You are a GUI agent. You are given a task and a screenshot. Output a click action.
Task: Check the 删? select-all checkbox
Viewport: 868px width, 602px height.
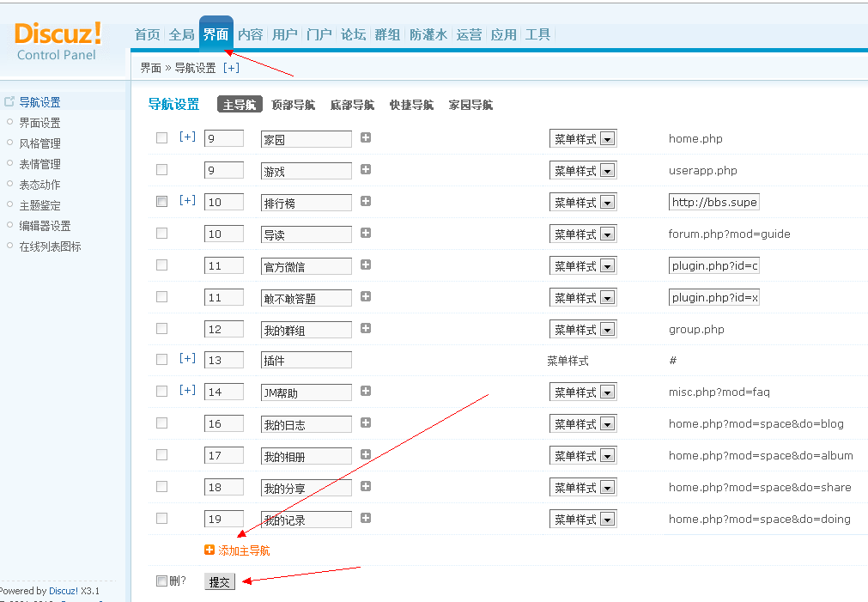(161, 581)
